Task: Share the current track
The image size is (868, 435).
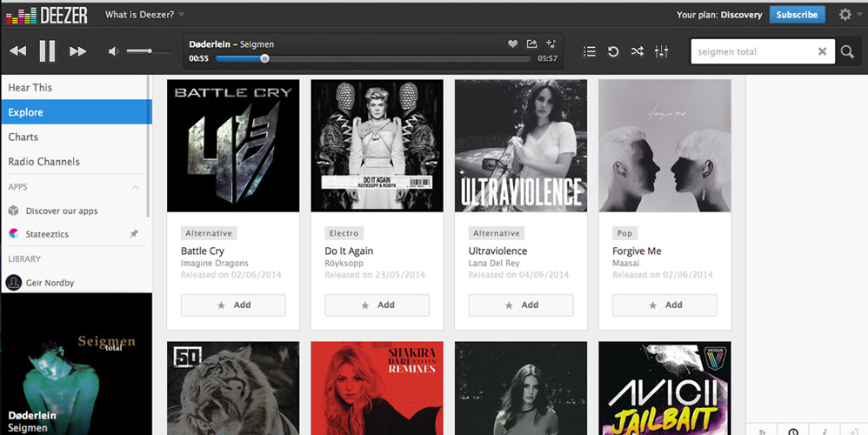Action: coord(531,43)
